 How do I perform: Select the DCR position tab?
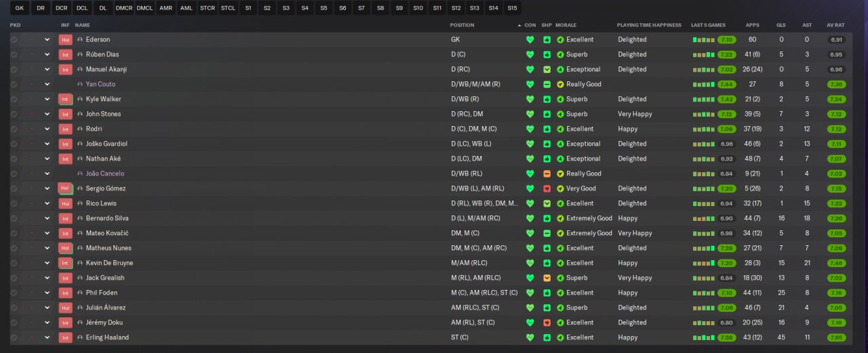[x=61, y=8]
